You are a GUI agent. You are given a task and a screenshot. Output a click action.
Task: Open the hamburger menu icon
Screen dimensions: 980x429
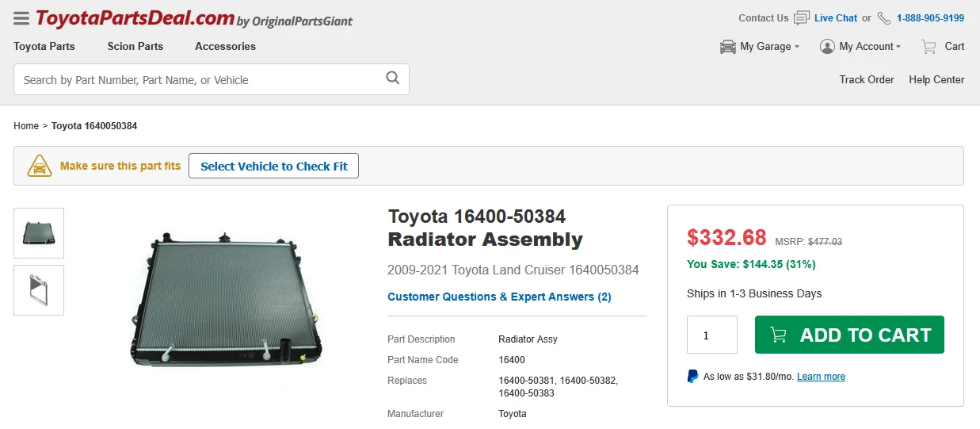coord(21,18)
